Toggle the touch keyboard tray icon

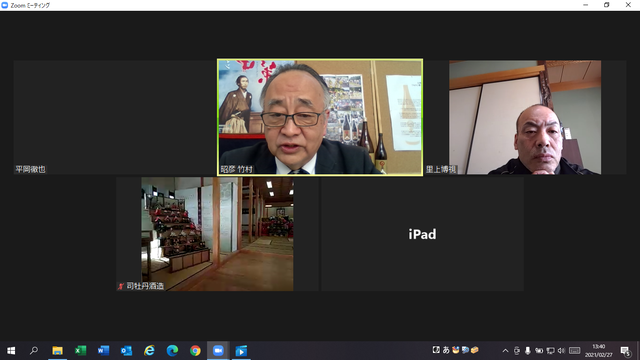575,351
